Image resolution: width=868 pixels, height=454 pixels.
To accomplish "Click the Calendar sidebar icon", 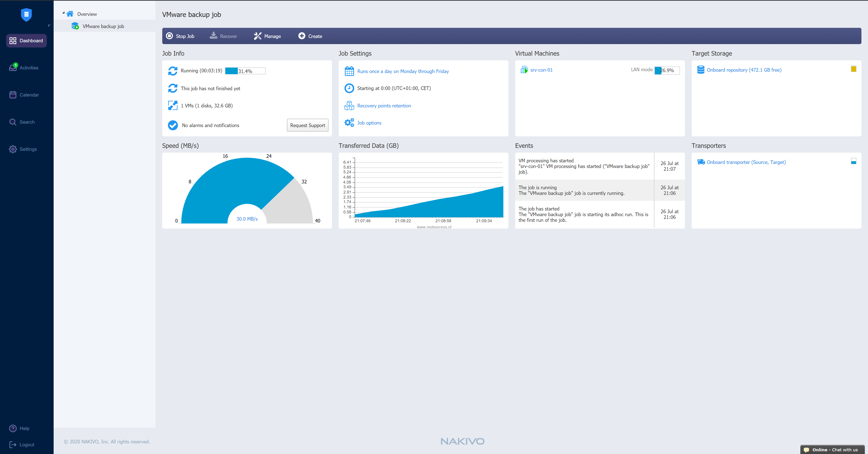I will click(x=13, y=95).
